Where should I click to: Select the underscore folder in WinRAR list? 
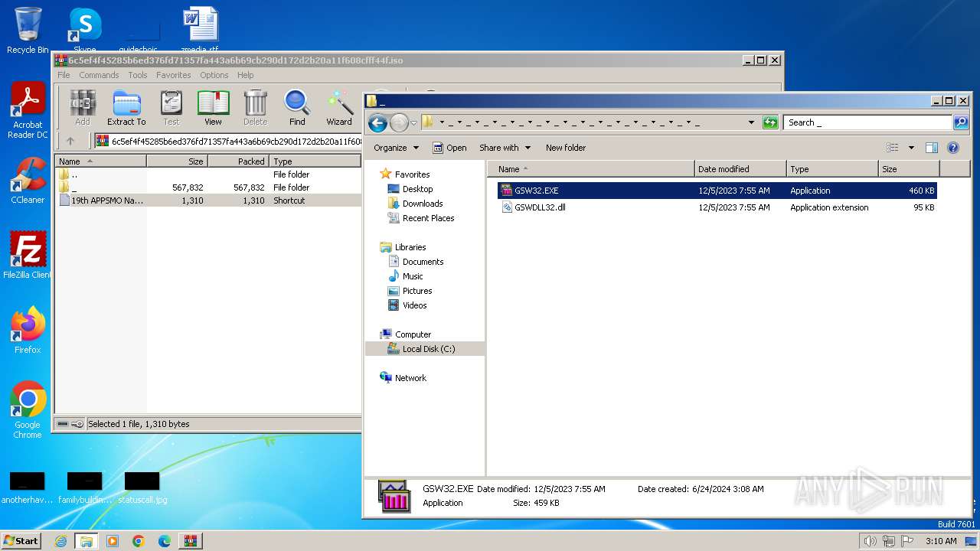207,187
